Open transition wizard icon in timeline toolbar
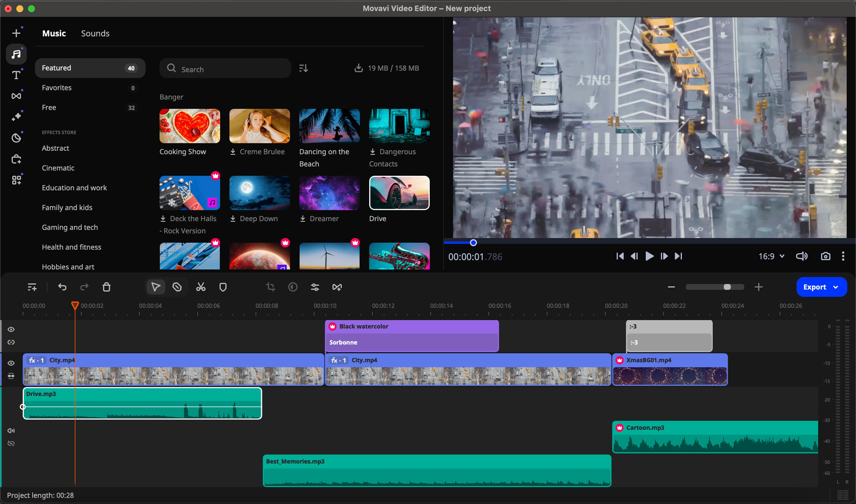Viewport: 856px width, 504px height. coord(337,287)
